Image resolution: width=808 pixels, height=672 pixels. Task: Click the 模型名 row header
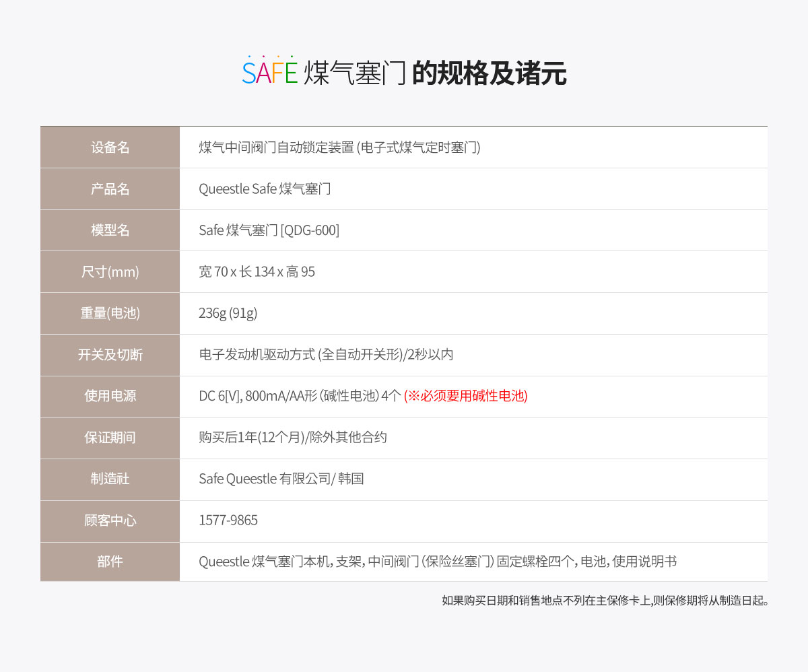coord(110,230)
